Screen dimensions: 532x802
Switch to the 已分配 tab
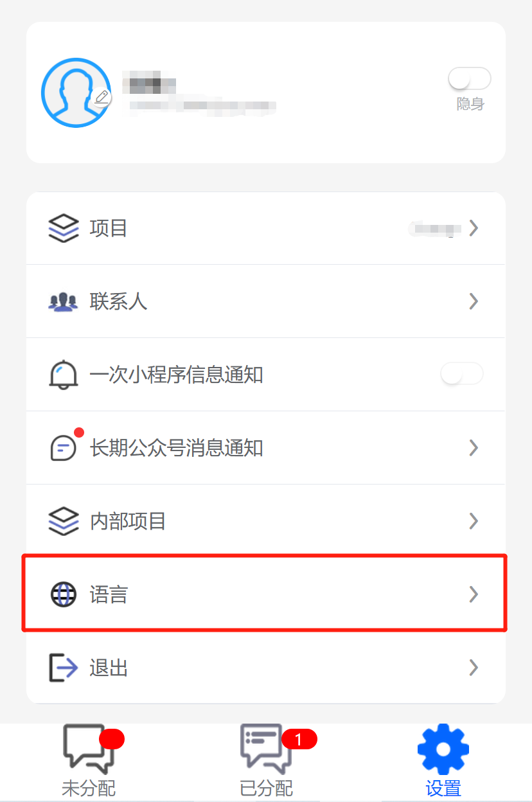[267, 761]
